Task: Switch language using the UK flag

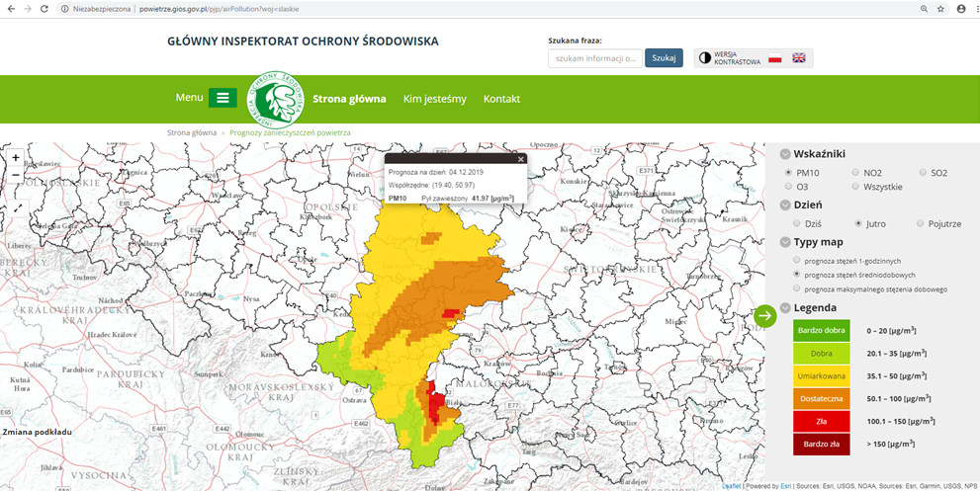Action: (x=799, y=58)
